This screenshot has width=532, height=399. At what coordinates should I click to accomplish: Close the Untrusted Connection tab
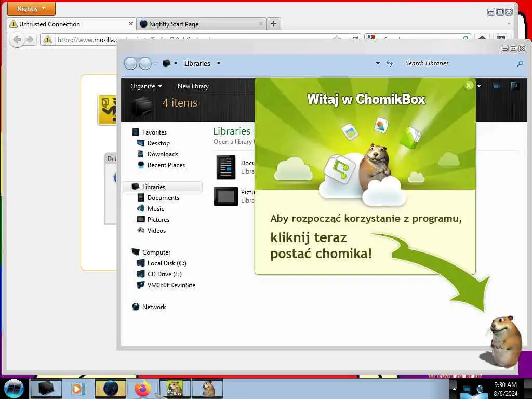click(130, 24)
